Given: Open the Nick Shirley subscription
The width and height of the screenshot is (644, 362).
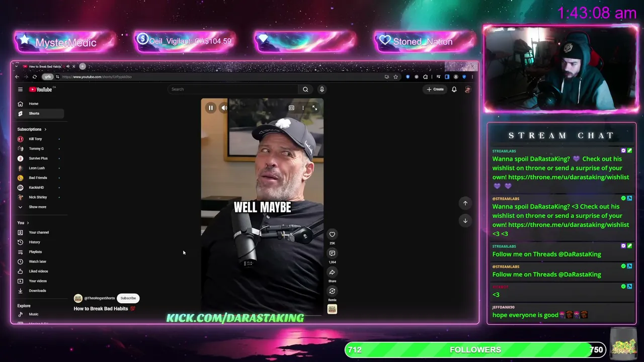Looking at the screenshot, I should pyautogui.click(x=39, y=197).
